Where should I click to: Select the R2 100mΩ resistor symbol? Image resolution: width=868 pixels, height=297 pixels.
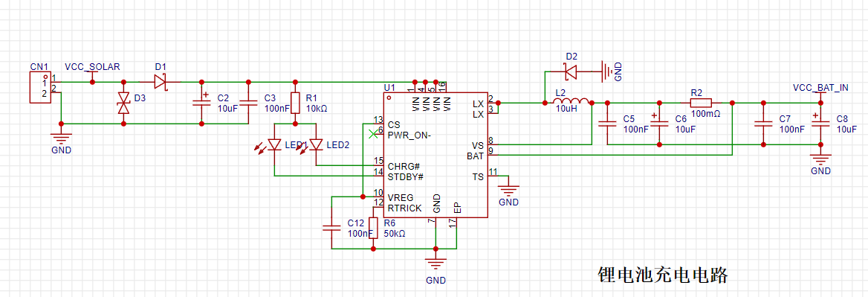(x=701, y=103)
